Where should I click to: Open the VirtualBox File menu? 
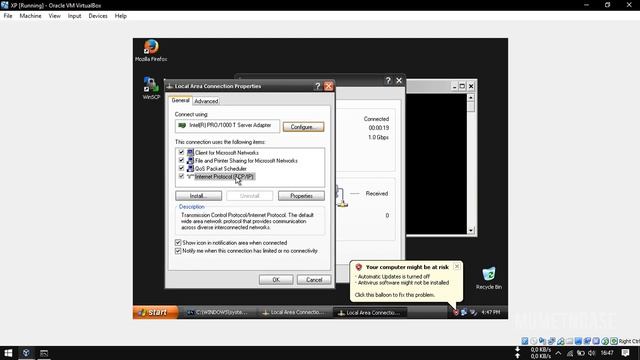coord(8,16)
